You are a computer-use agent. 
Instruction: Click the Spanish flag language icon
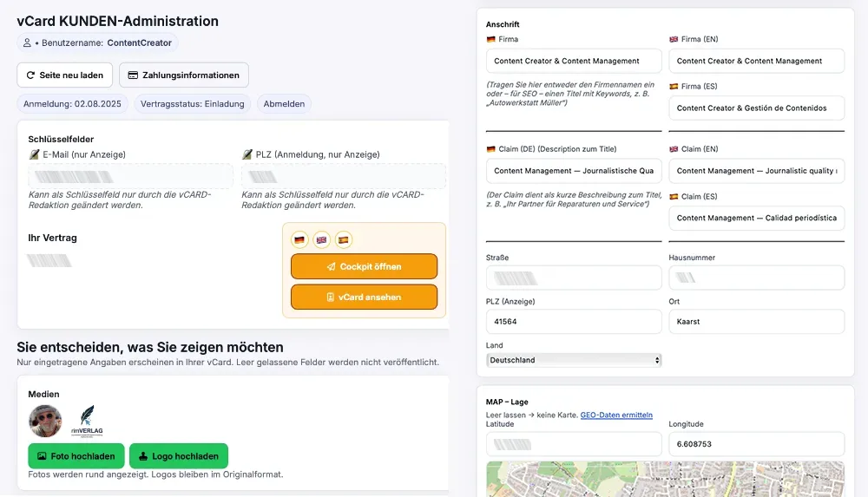click(344, 239)
